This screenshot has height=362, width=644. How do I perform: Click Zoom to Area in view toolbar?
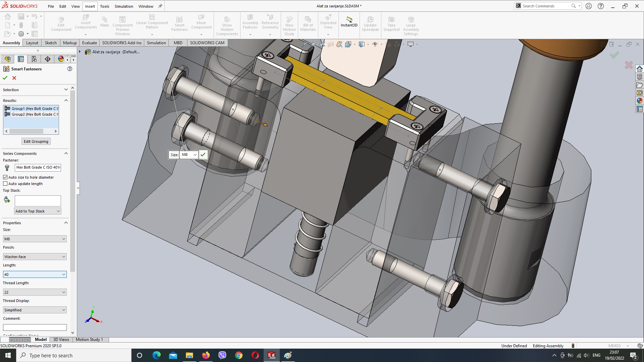pyautogui.click(x=314, y=44)
